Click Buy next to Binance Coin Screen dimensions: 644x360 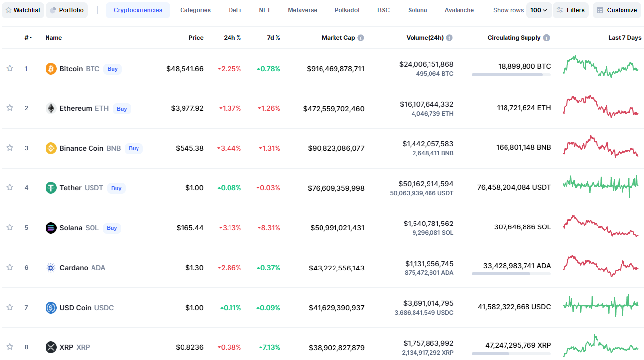point(134,148)
